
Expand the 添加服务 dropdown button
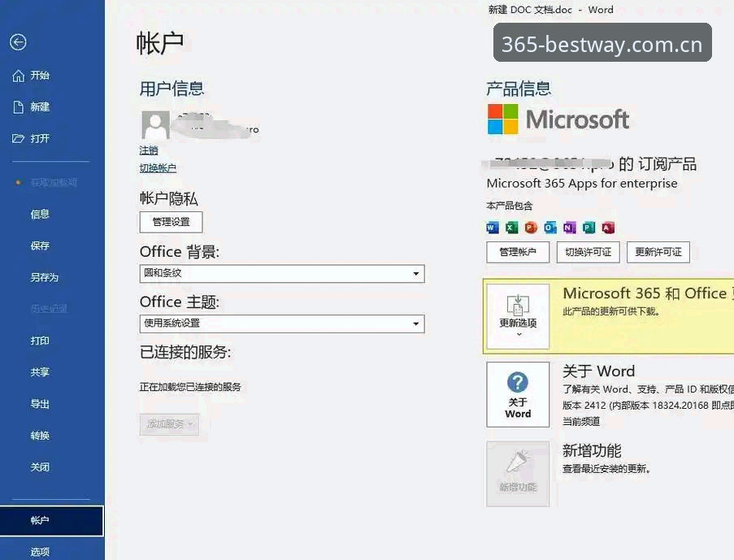tap(169, 424)
